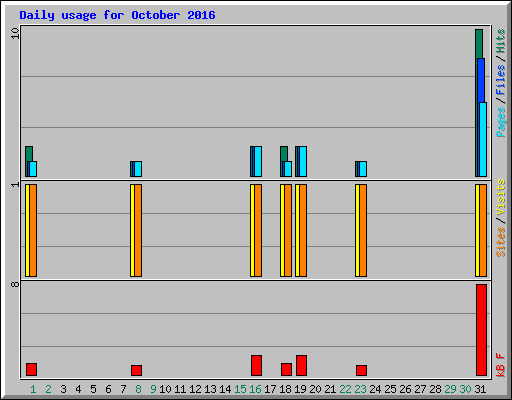Image resolution: width=512 pixels, height=400 pixels.
Task: Click the "1" y-axis value of the middle chart
Action: 15,185
